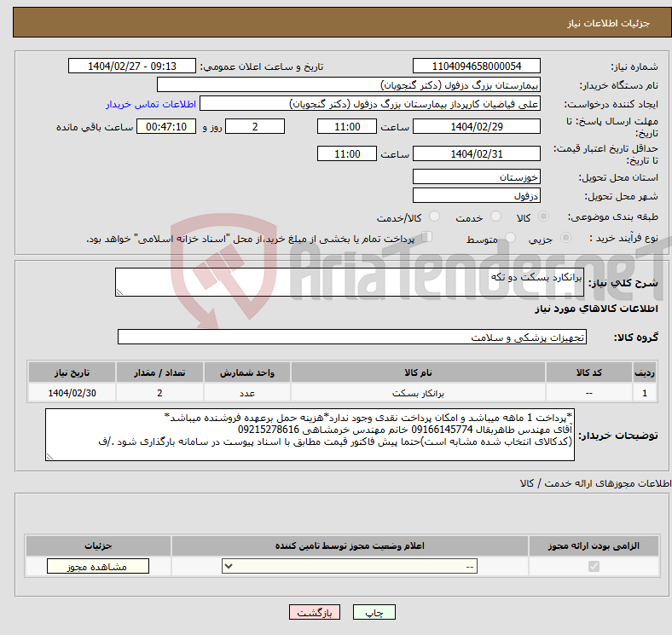Screen dimensions: 672x635
Task: Click the need date cell 1404/02/30
Action: (x=72, y=393)
